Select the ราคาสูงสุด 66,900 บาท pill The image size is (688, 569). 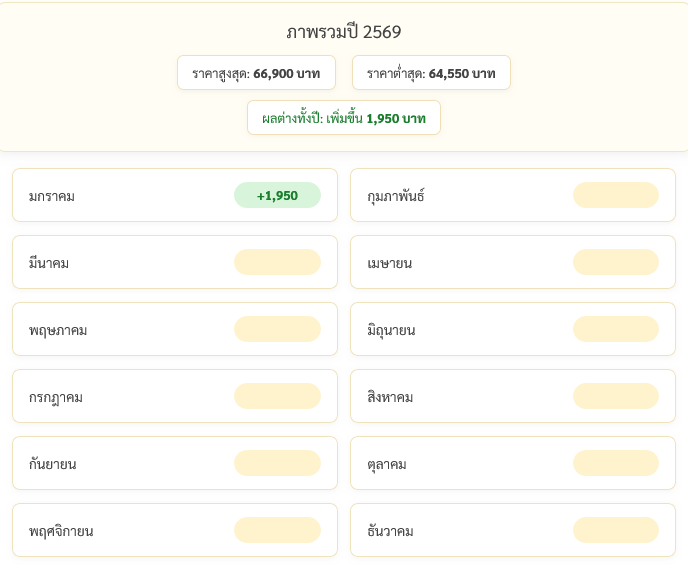(x=256, y=73)
